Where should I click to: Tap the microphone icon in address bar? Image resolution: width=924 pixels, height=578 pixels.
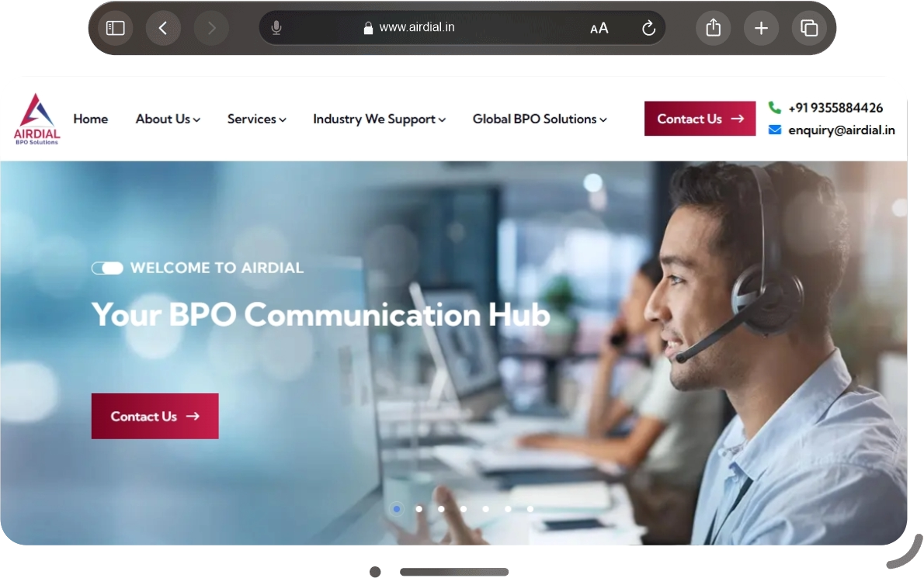click(276, 28)
